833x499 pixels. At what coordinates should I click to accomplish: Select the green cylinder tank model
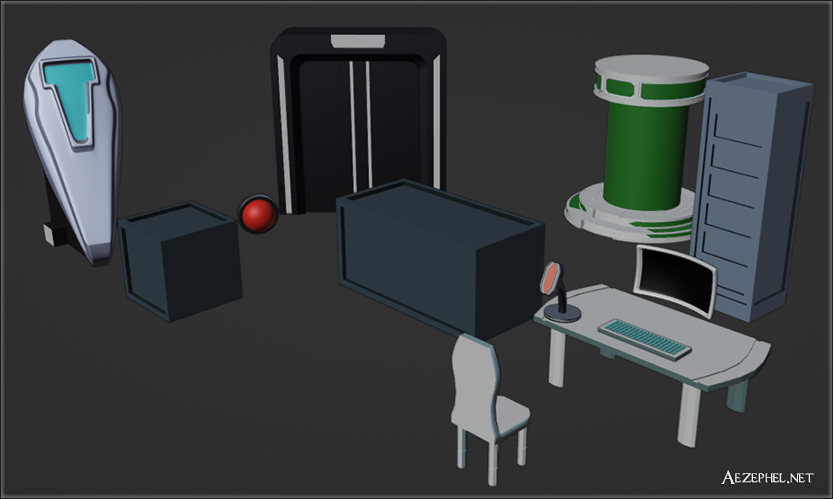pos(636,148)
